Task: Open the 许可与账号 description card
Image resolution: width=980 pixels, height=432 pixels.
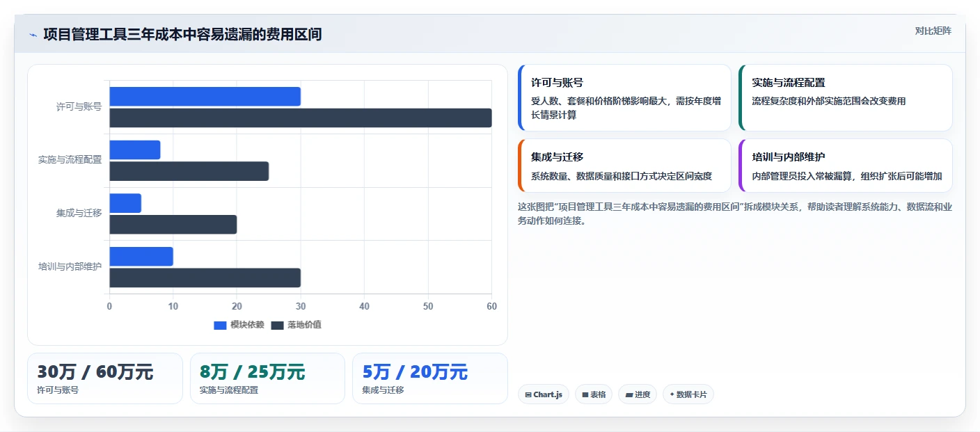Action: pos(624,98)
